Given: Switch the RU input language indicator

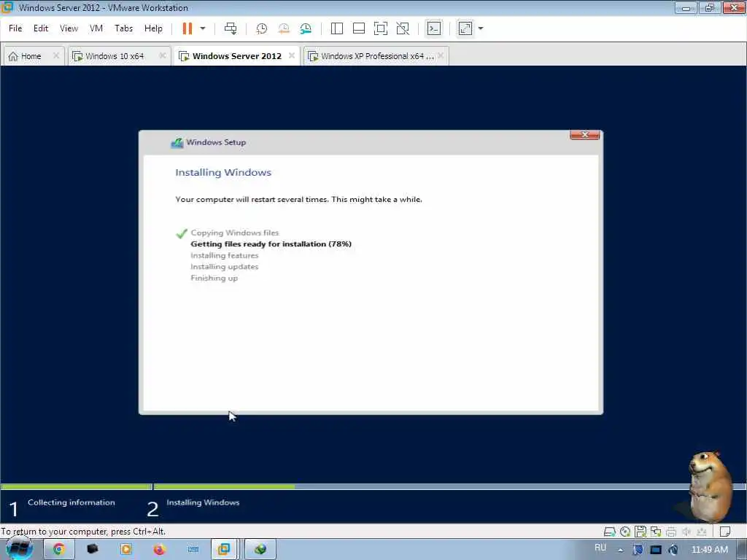Looking at the screenshot, I should pos(600,548).
